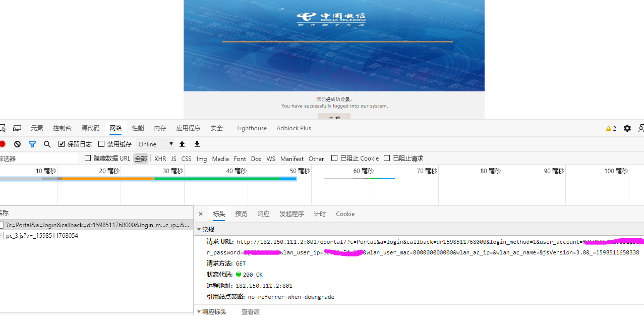Select the 全部 request type filter
The width and height of the screenshot is (644, 315).
click(141, 159)
